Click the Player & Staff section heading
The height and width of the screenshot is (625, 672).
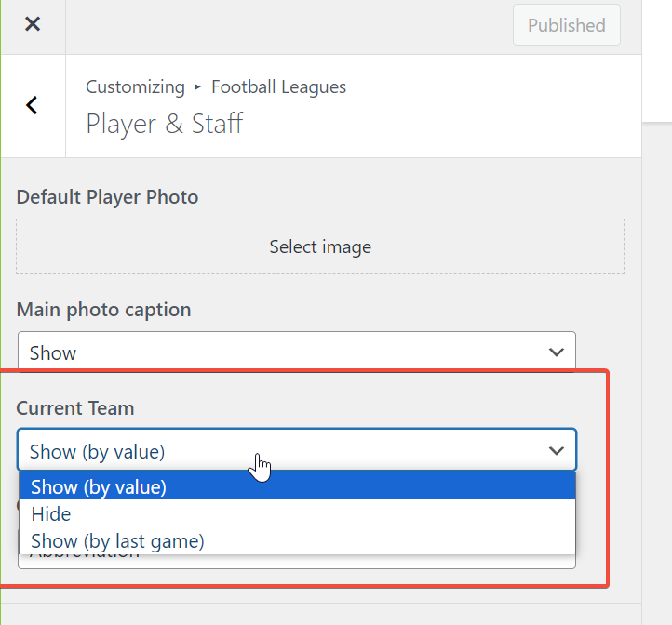click(165, 124)
